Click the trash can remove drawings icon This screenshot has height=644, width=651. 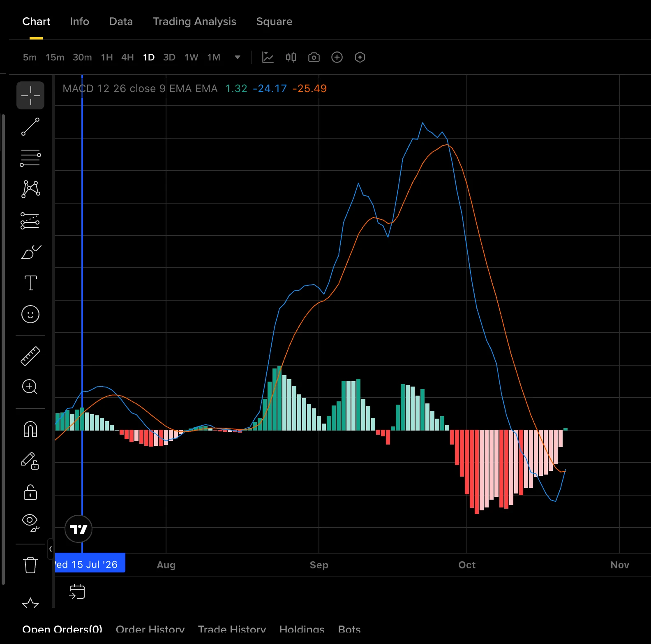30,565
